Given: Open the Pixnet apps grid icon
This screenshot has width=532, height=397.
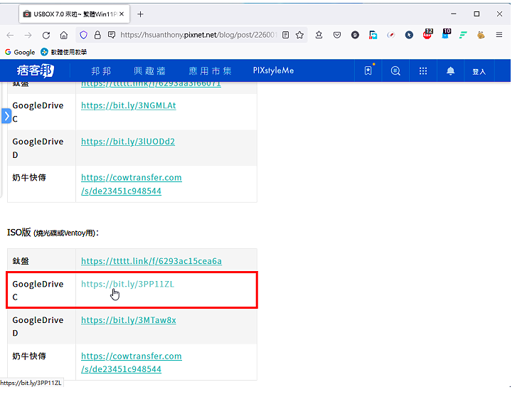Looking at the screenshot, I should (423, 70).
